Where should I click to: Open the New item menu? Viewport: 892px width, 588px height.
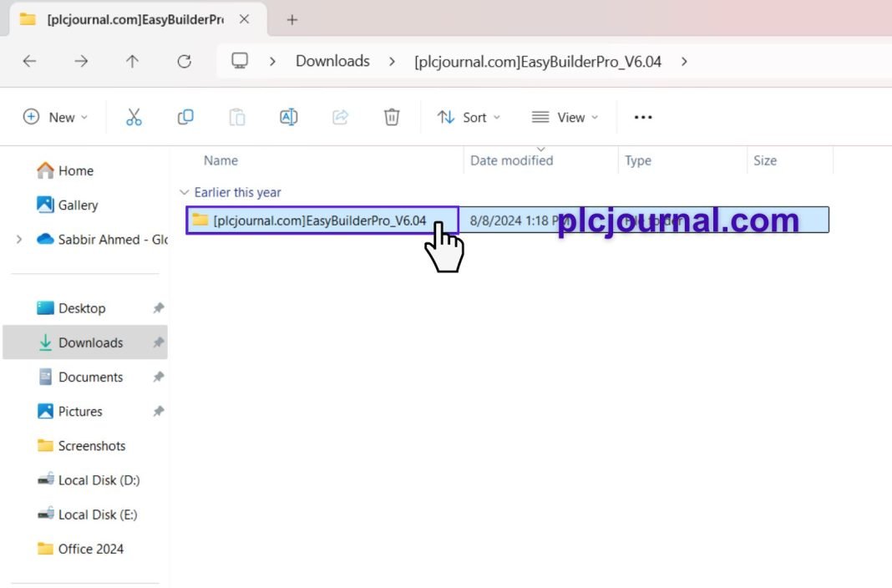click(56, 117)
